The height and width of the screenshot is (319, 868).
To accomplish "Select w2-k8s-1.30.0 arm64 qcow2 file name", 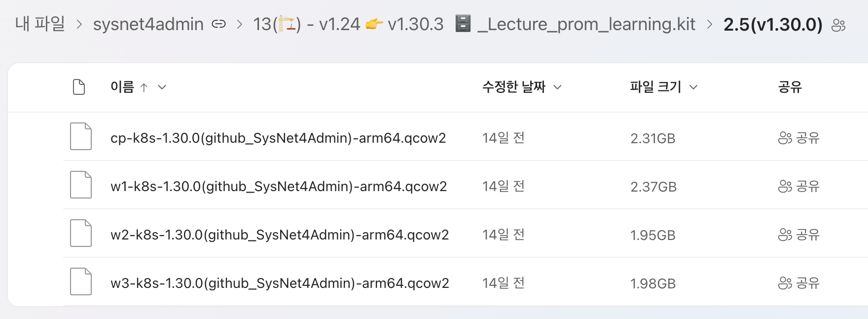I will click(280, 235).
